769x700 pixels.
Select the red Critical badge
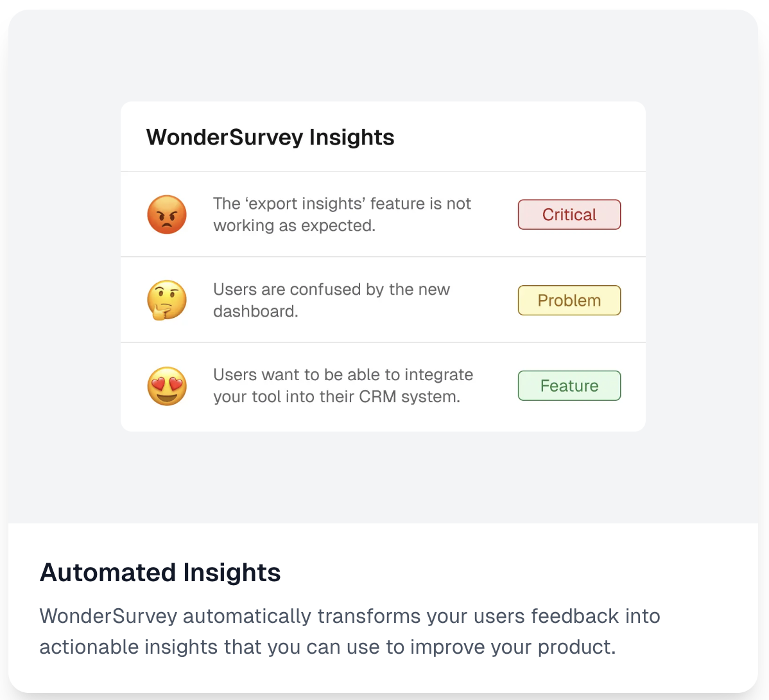[569, 214]
